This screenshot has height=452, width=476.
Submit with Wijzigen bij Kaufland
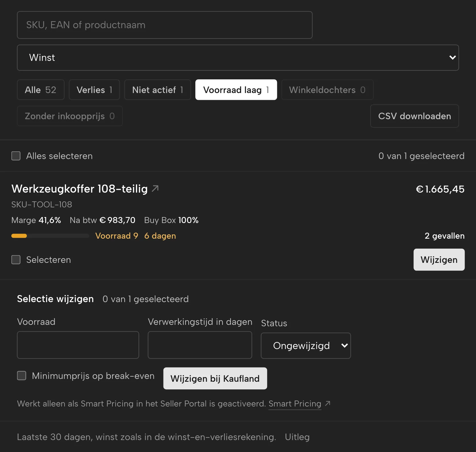(215, 378)
